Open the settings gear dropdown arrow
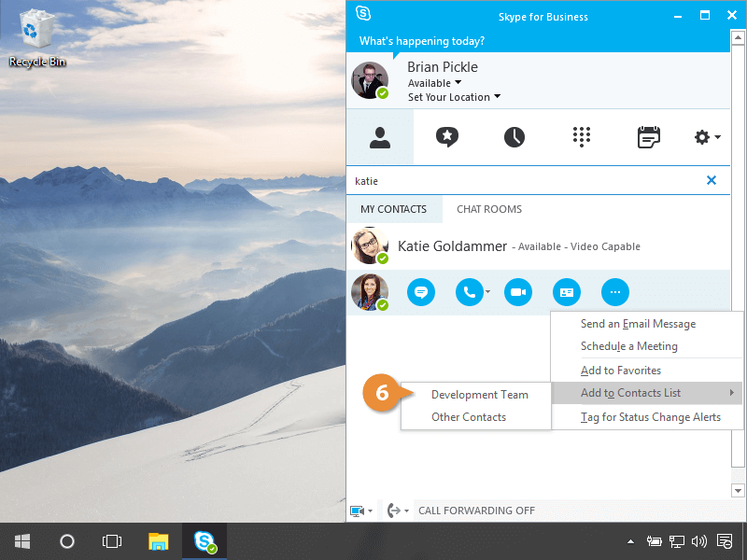This screenshot has height=560, width=747. click(x=717, y=138)
